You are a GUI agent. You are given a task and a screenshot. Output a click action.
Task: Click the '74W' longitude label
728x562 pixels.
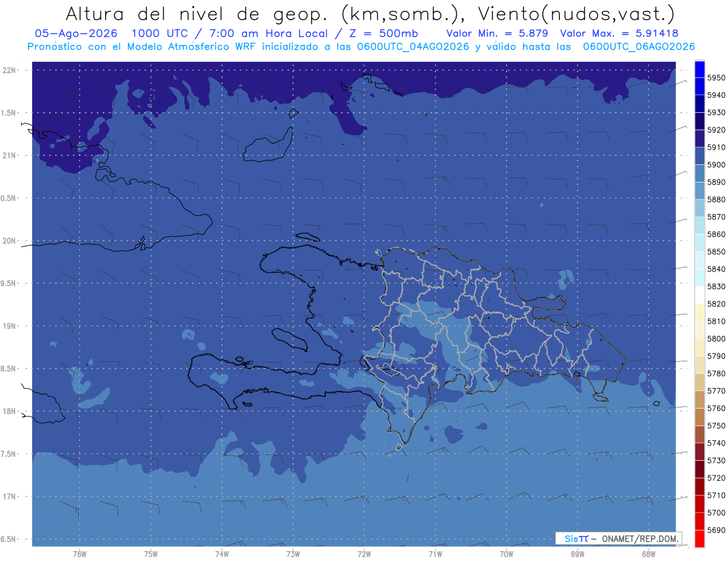[x=221, y=554]
